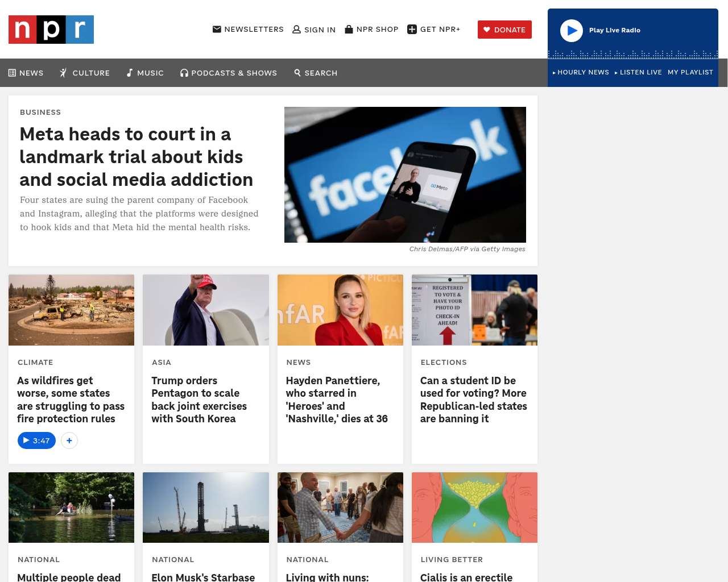Viewport: 728px width, 582px height.
Task: Click the Podcasts headphones icon
Action: [x=184, y=73]
